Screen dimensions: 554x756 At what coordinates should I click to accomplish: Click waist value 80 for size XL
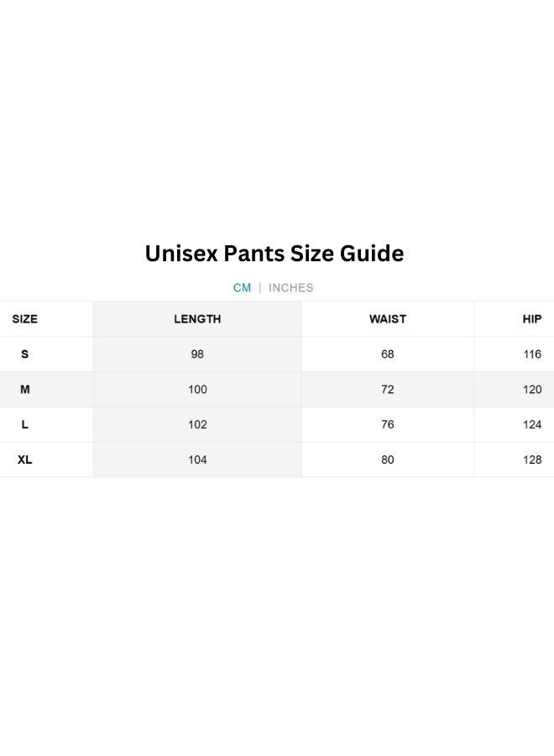point(387,460)
